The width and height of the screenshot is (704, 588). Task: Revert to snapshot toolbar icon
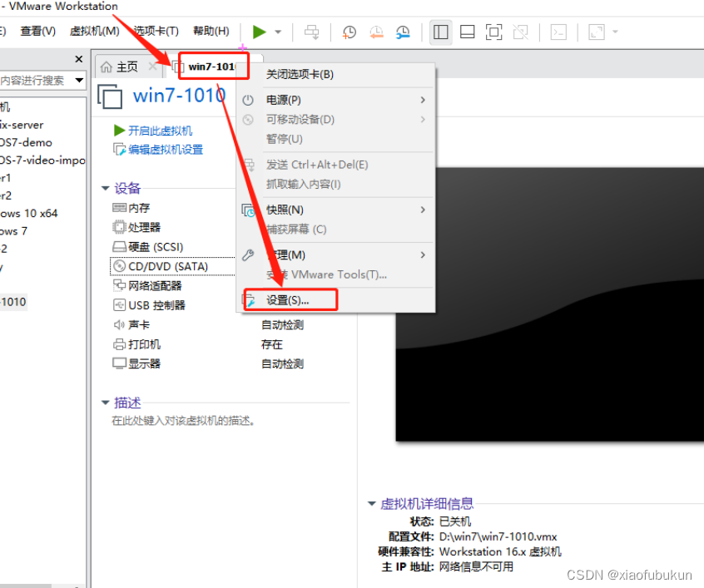(x=376, y=32)
